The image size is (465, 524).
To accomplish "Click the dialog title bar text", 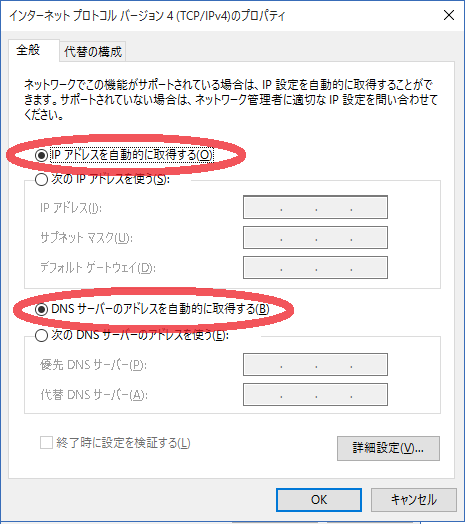I will pyautogui.click(x=147, y=15).
